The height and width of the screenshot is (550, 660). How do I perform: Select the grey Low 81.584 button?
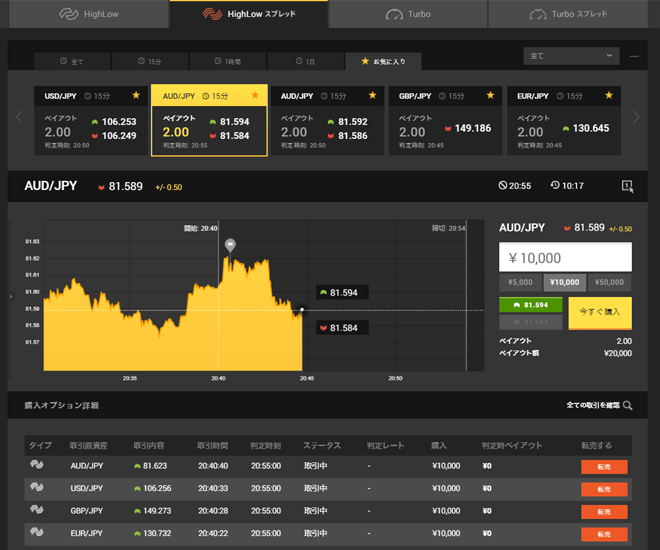[530, 322]
